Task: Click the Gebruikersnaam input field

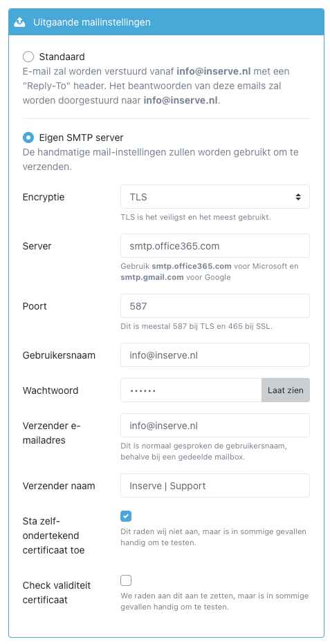Action: pyautogui.click(x=215, y=355)
